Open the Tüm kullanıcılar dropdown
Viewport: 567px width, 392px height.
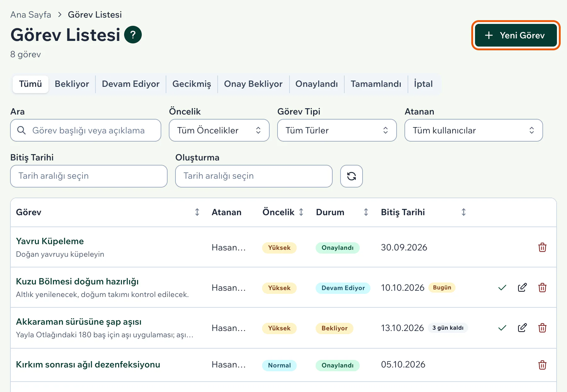coord(473,130)
